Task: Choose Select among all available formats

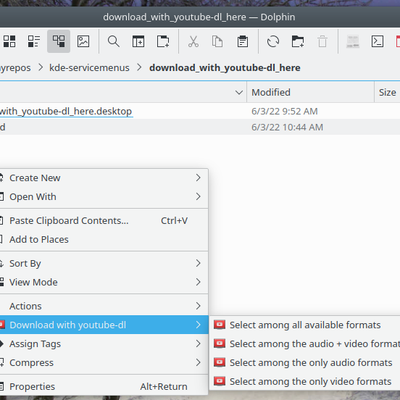Action: [x=305, y=325]
